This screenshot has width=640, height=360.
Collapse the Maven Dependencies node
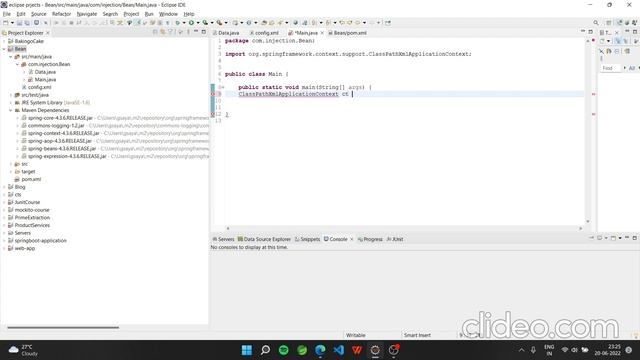tap(11, 110)
